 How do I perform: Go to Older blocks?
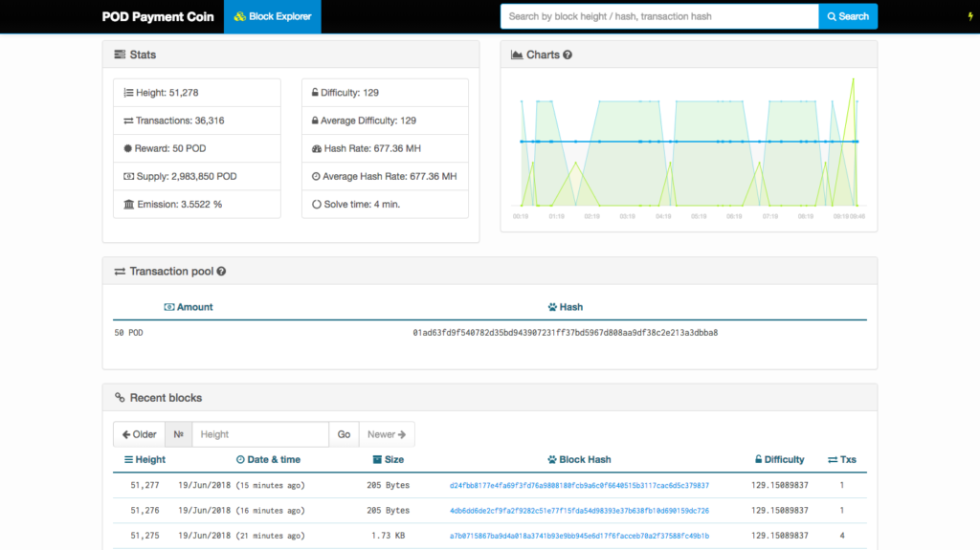(140, 434)
